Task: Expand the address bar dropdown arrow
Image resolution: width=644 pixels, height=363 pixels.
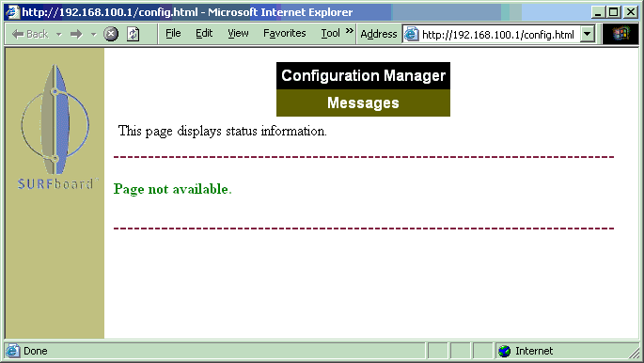Action: (588, 34)
